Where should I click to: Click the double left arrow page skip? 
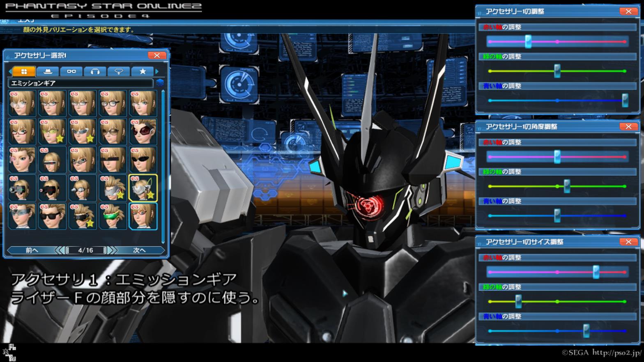point(60,250)
